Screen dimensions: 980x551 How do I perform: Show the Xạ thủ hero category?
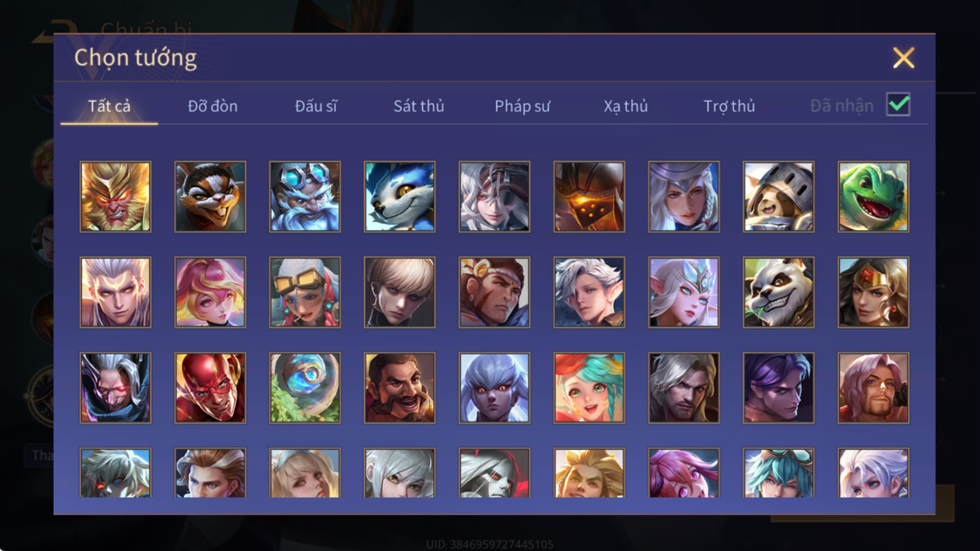625,106
